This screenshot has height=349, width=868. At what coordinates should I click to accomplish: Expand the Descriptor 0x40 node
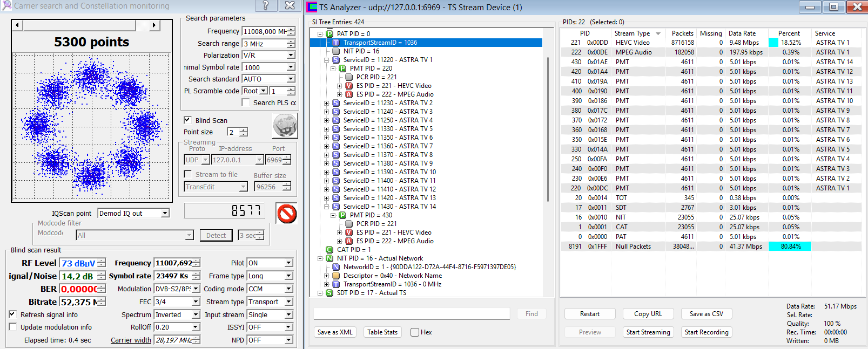point(326,276)
